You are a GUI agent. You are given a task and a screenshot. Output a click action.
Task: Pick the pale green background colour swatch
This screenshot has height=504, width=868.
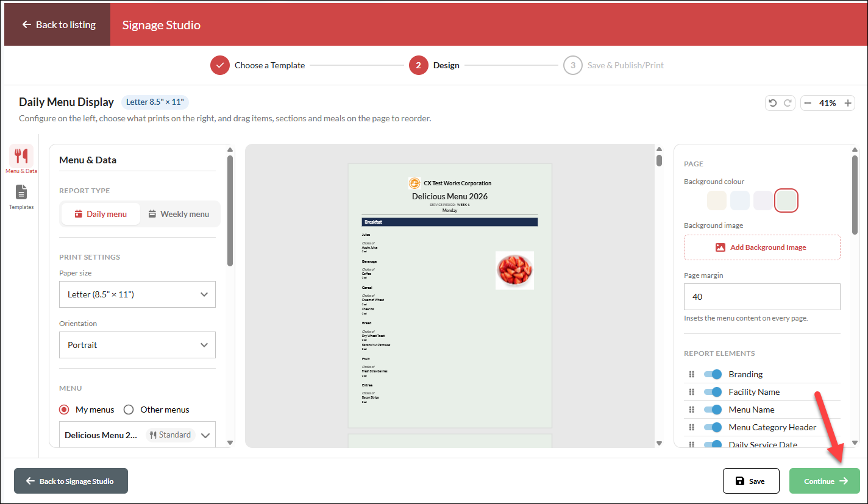(786, 201)
